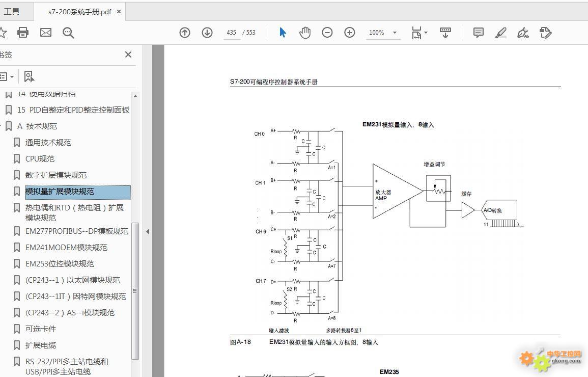Zoom out with the minus icon
This screenshot has width=588, height=377.
click(327, 33)
